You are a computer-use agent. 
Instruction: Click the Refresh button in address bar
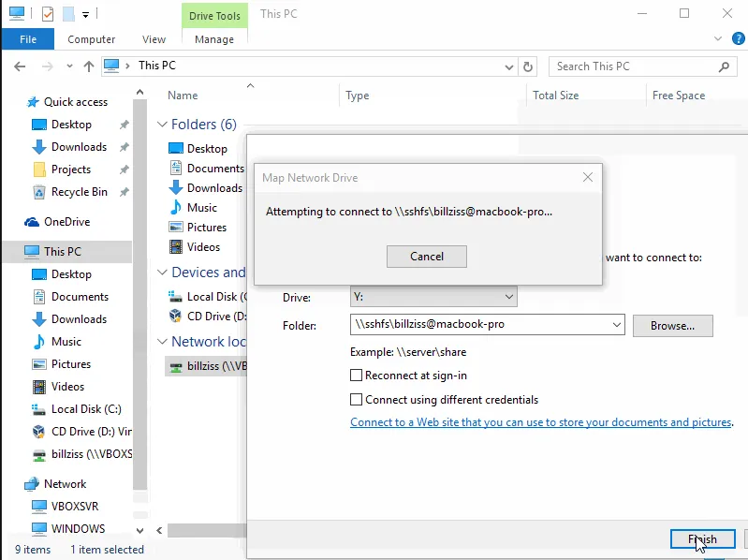tap(529, 66)
